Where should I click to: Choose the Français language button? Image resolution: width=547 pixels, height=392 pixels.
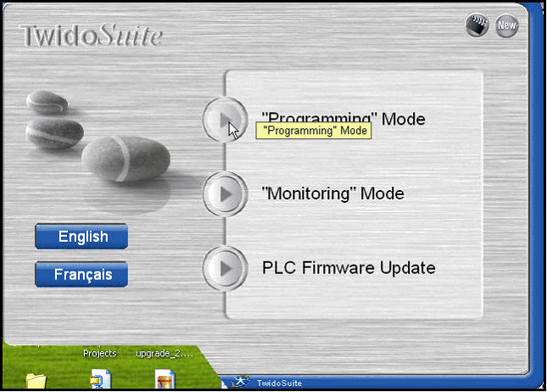(81, 274)
